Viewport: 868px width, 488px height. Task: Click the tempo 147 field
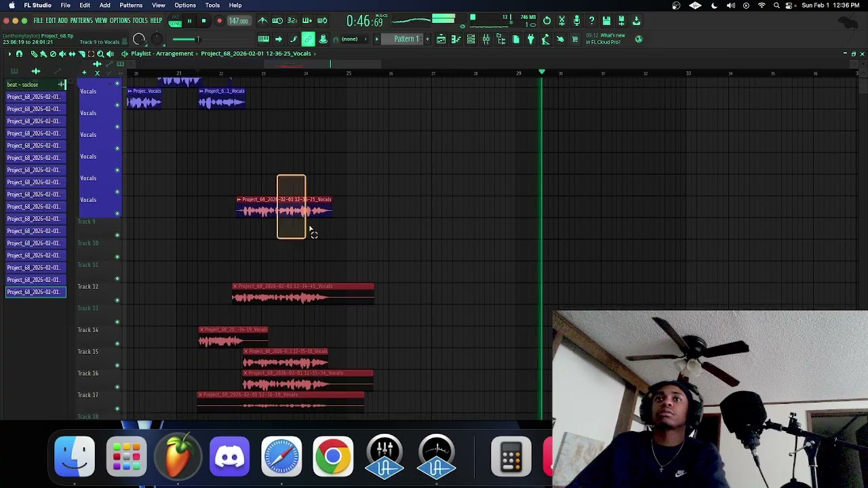(x=238, y=21)
